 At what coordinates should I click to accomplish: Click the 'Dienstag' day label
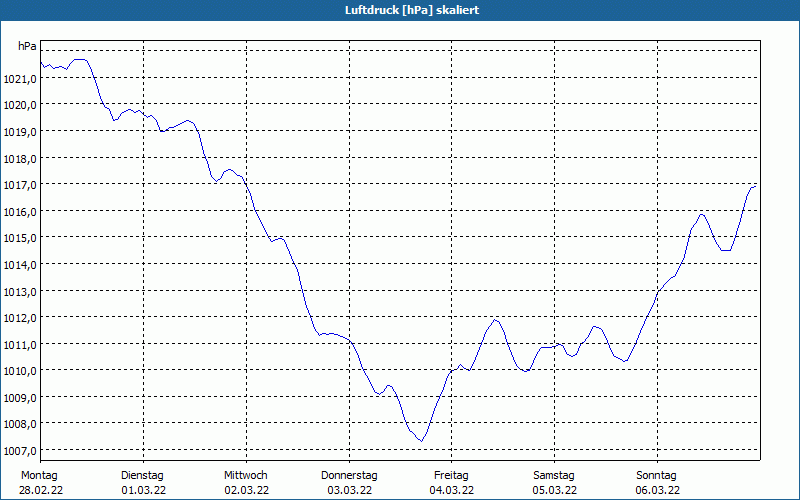(x=142, y=476)
